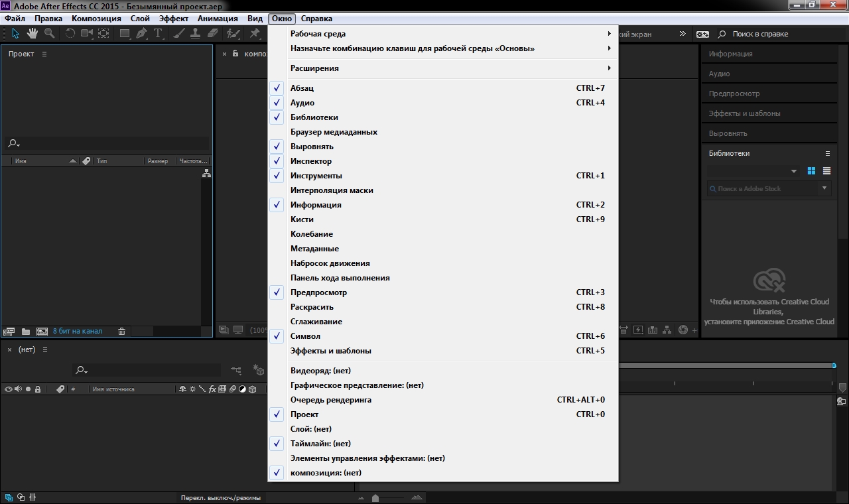Select the Hand tool
This screenshot has height=504, width=849.
[33, 33]
